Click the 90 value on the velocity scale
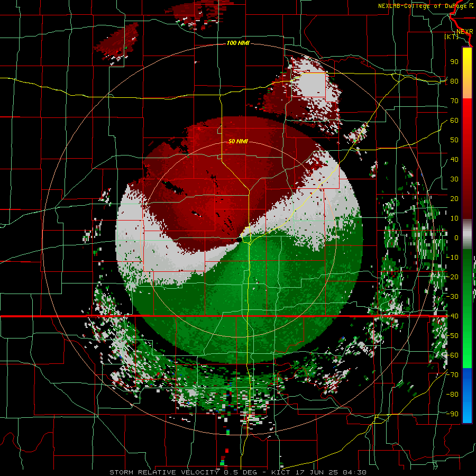The height and width of the screenshot is (476, 476). (x=454, y=62)
